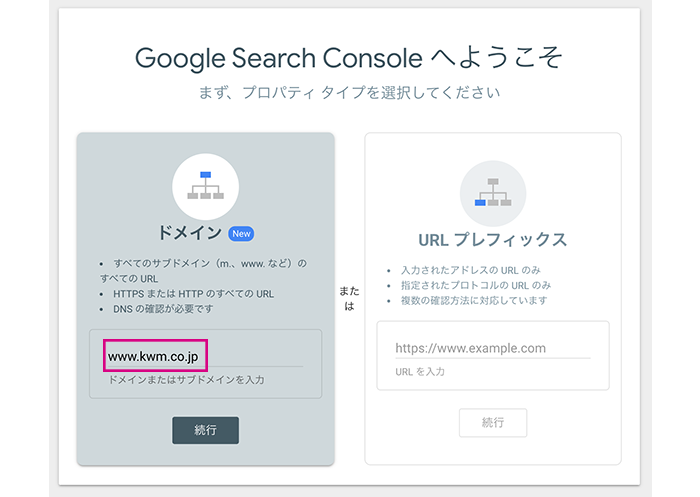The width and height of the screenshot is (700, 497).
Task: Click the https://www.example.com URL input field
Action: pos(492,348)
